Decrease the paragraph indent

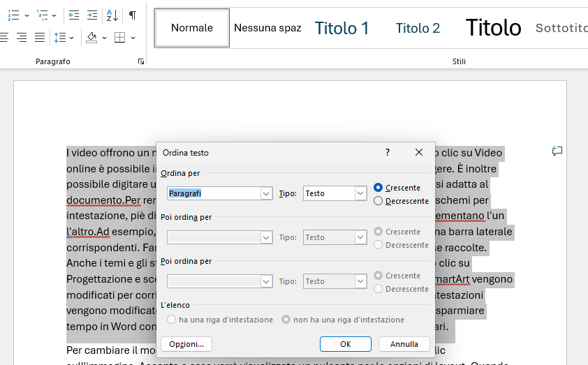pos(74,15)
